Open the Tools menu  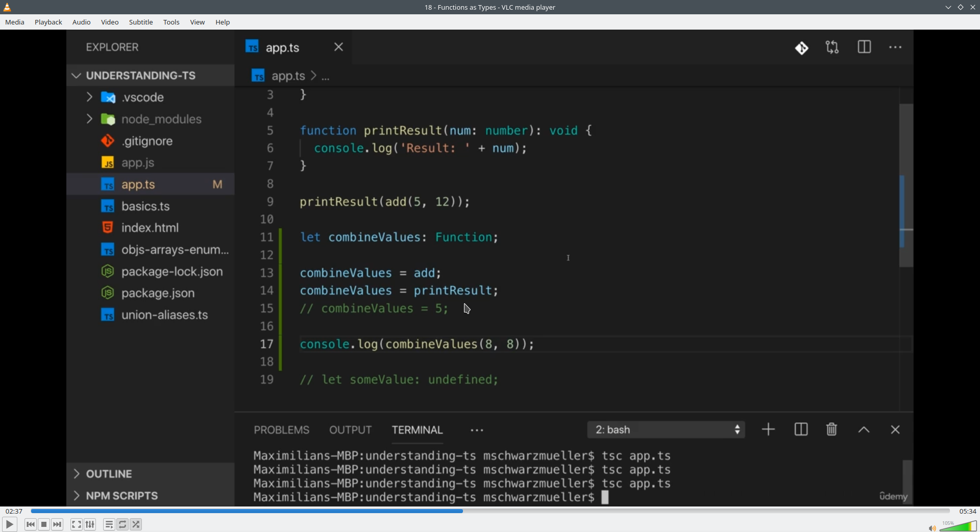point(171,22)
